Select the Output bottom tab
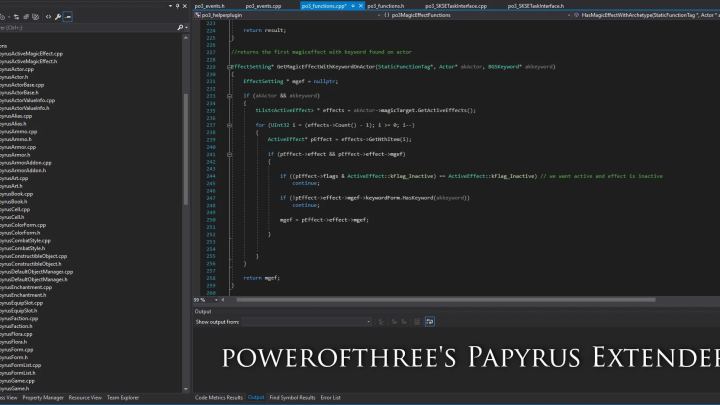 pyautogui.click(x=256, y=398)
